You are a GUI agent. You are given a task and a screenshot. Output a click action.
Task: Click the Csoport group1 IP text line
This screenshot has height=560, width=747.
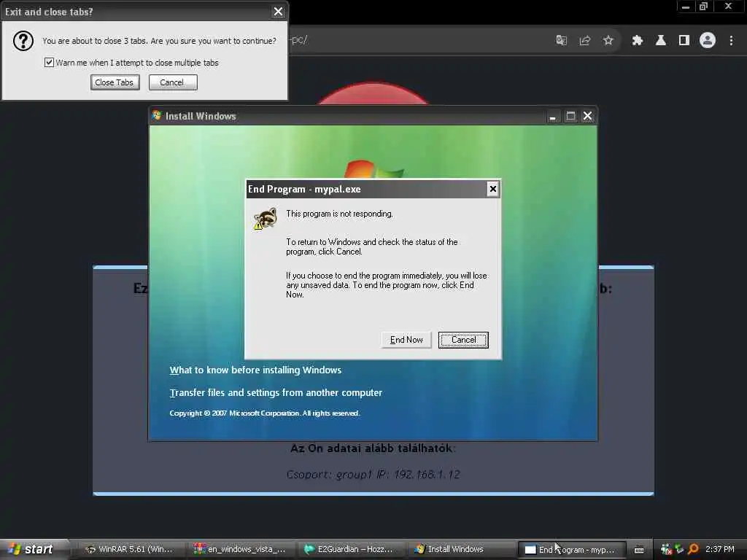[x=373, y=474]
